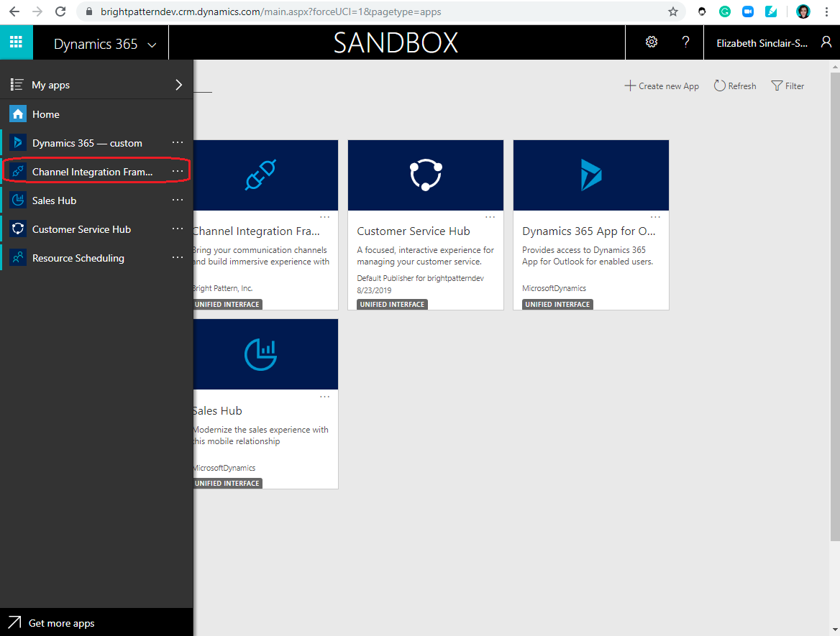Open more options for Sales Hub in sidebar
This screenshot has width=840, height=636.
click(x=178, y=200)
